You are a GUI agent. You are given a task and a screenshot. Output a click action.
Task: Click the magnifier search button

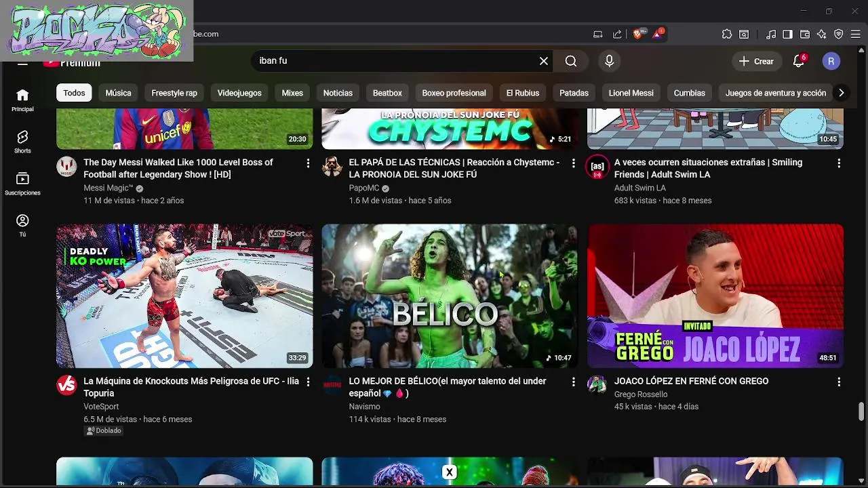571,61
